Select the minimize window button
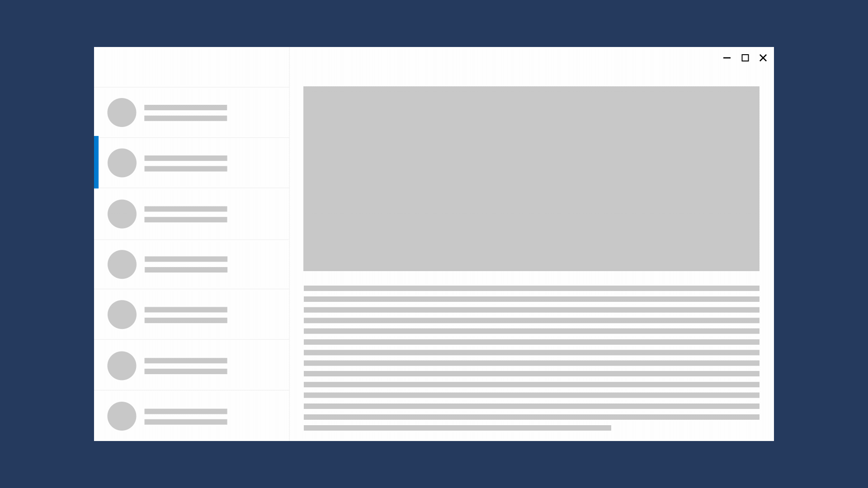The width and height of the screenshot is (868, 488). click(726, 58)
